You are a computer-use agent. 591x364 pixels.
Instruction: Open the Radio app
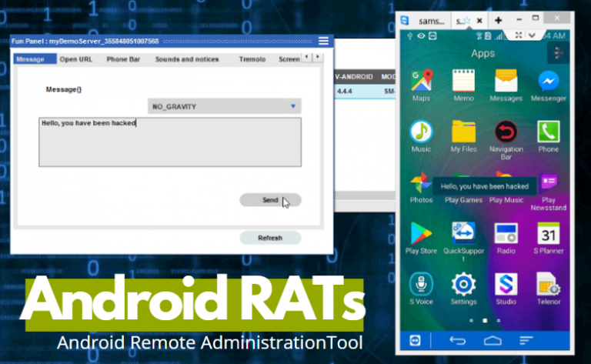(506, 233)
